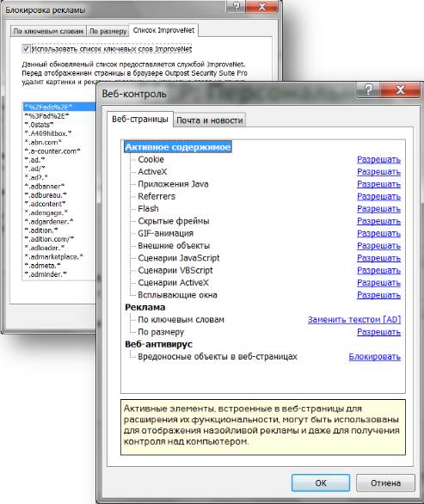Select the 'Referrers' tree item
Image resolution: width=424 pixels, height=504 pixels.
(x=157, y=196)
